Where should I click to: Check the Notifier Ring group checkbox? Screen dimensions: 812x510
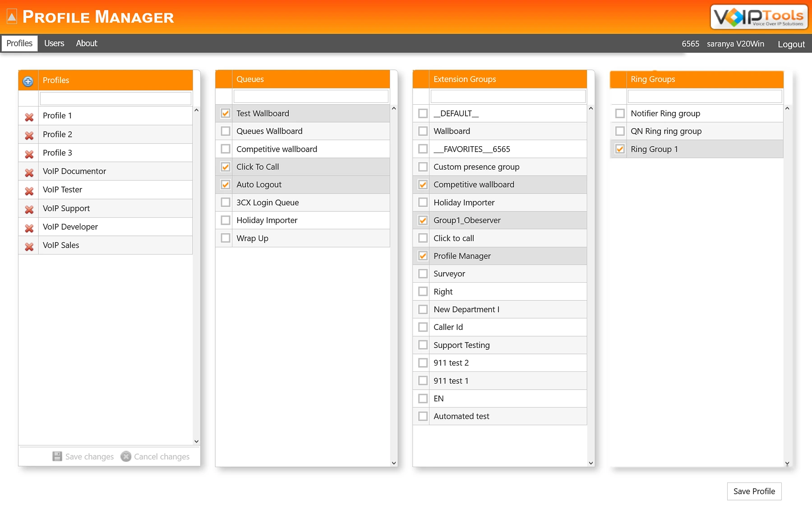pyautogui.click(x=620, y=113)
